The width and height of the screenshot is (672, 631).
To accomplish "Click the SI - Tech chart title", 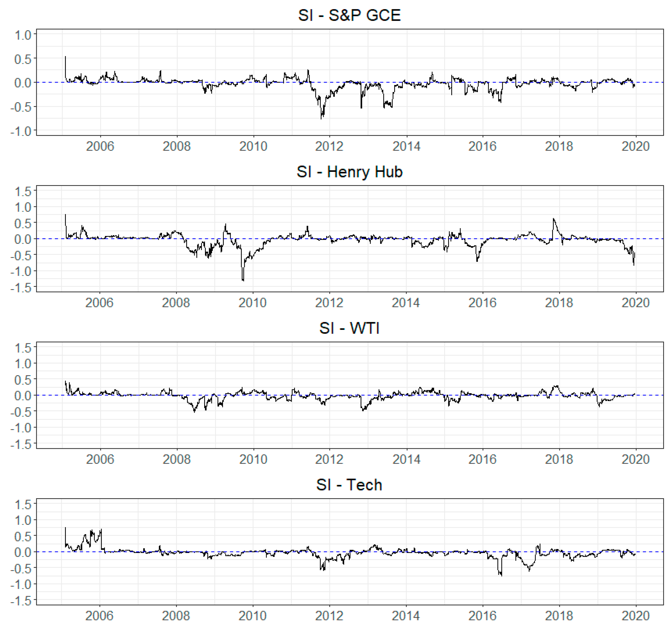I will point(349,485).
